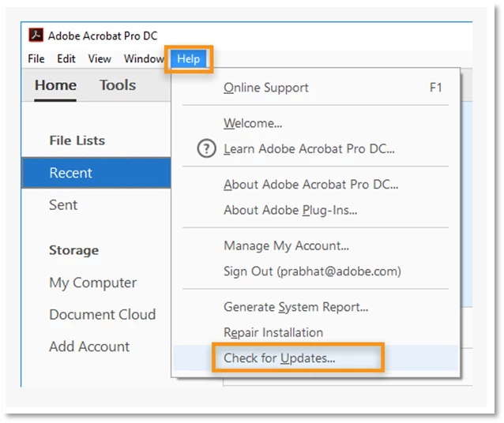504x423 pixels.
Task: Click the File Lists heading
Action: [x=77, y=140]
